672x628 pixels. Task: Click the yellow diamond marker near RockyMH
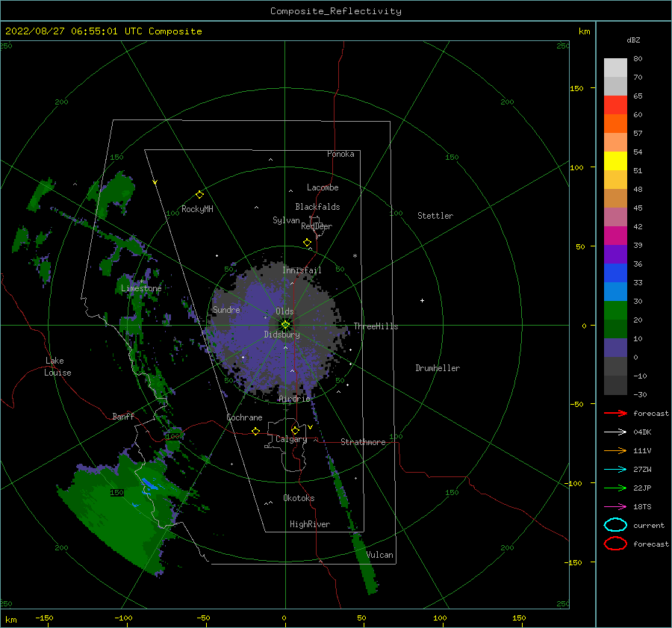click(199, 195)
